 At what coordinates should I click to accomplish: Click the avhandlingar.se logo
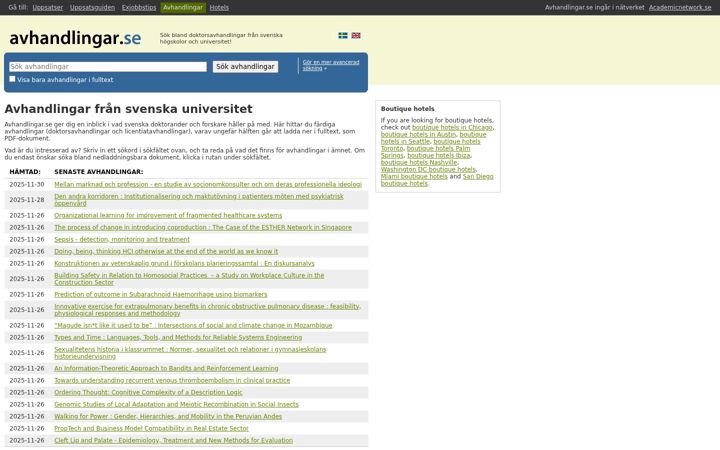(x=75, y=39)
